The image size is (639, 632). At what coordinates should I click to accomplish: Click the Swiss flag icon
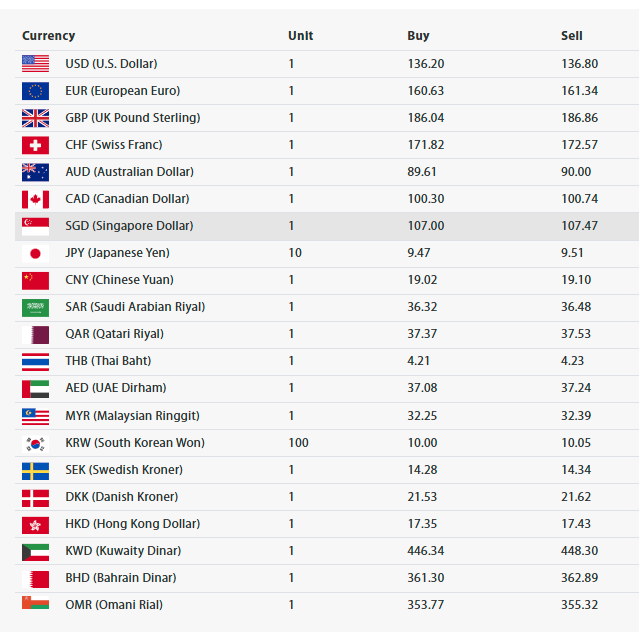(35, 145)
